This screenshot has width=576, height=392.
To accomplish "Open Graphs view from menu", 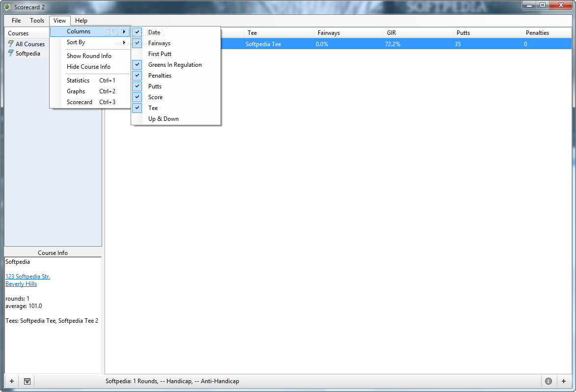I will click(90, 91).
